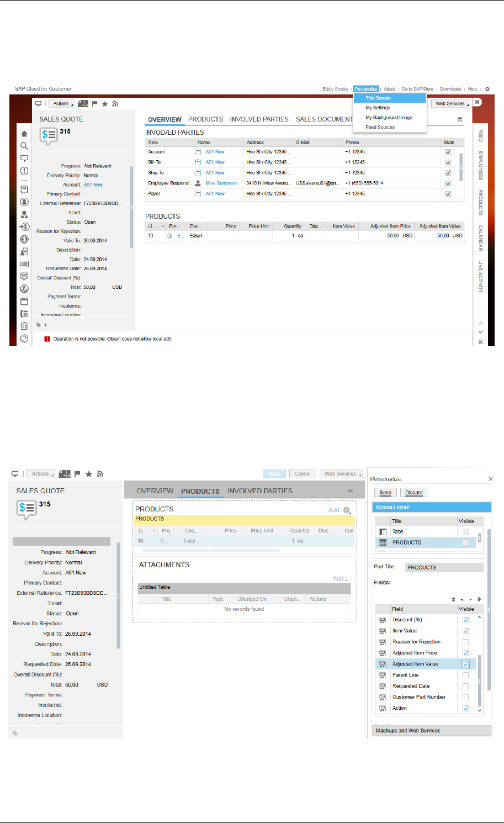Open the Add dropdown under ATTACHMENTS
This screenshot has height=823, width=504.
(x=339, y=578)
